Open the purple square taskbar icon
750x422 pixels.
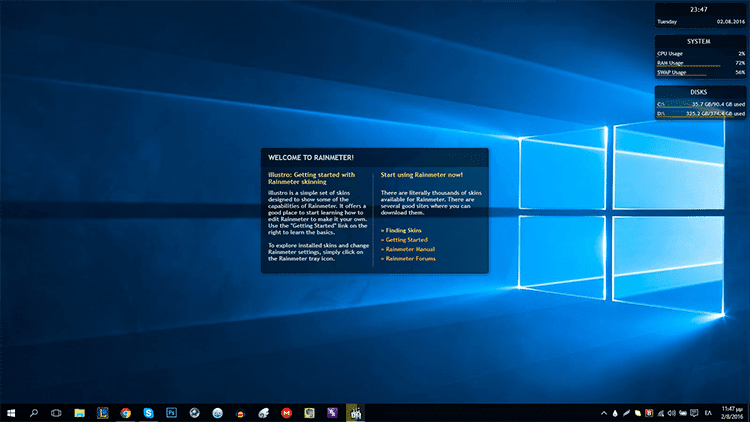[332, 413]
